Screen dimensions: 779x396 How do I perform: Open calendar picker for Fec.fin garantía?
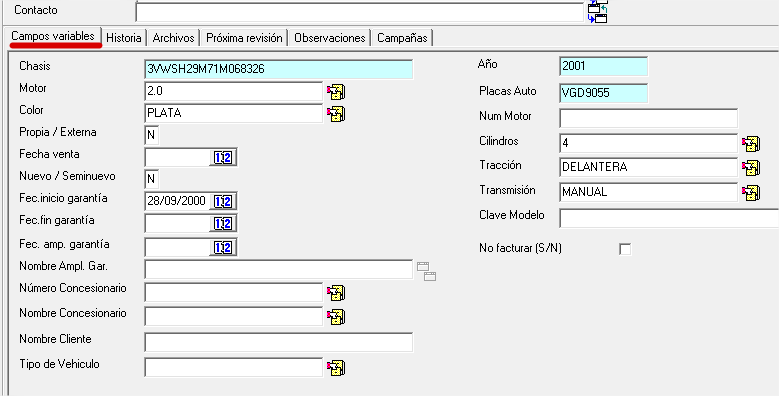(x=223, y=224)
